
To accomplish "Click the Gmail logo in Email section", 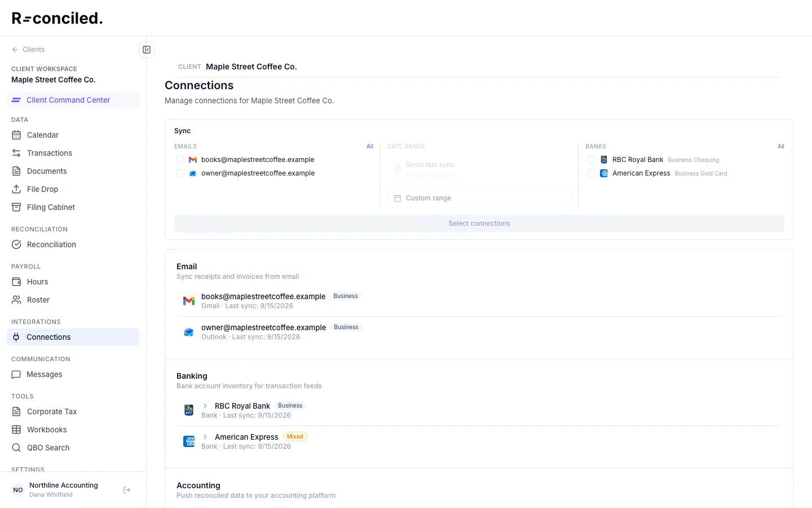I will click(x=189, y=301).
